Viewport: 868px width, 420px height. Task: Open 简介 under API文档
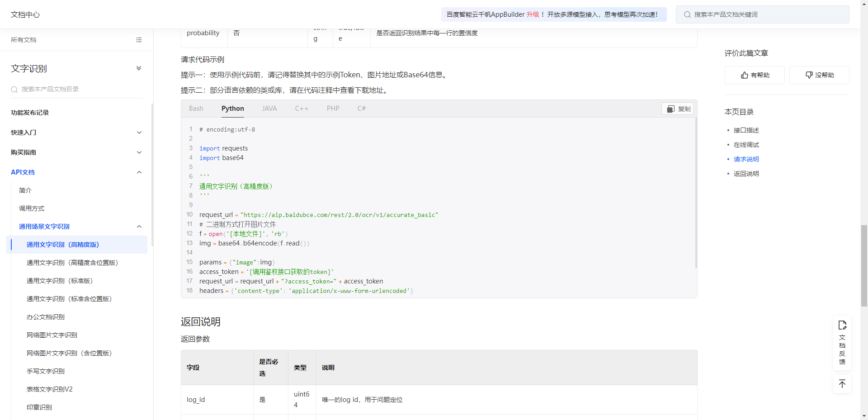(x=25, y=190)
